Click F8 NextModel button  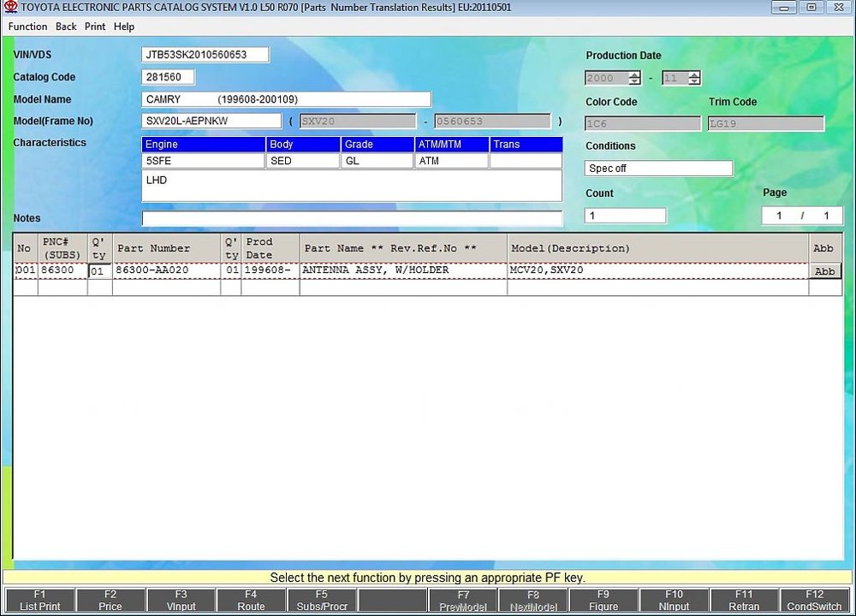point(533,601)
